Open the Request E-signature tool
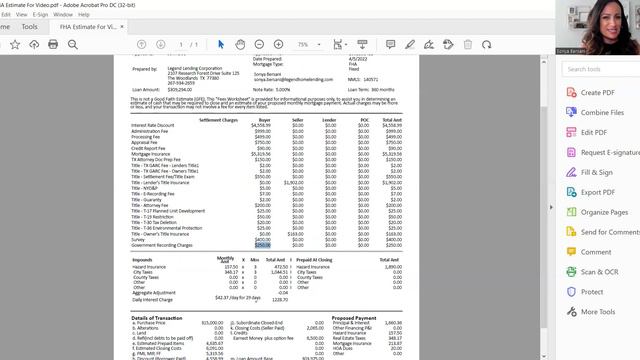Viewport: 640px width, 360px height. tap(603, 152)
